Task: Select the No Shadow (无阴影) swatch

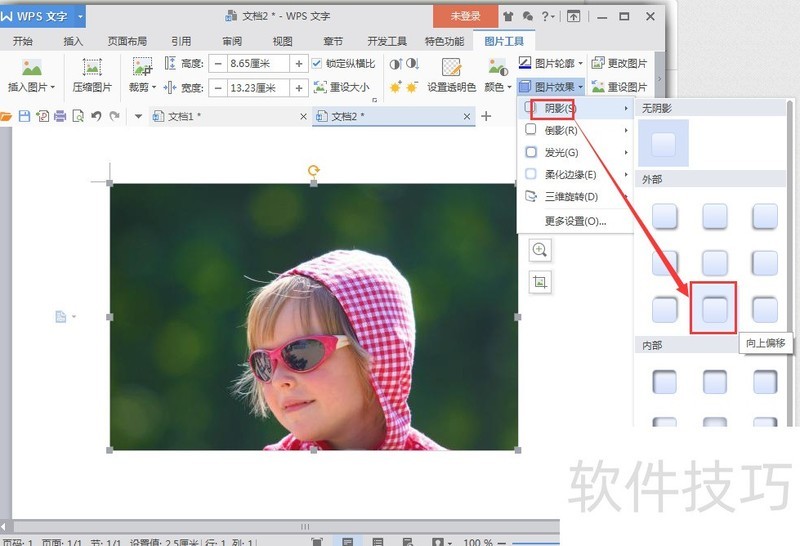Action: [664, 144]
